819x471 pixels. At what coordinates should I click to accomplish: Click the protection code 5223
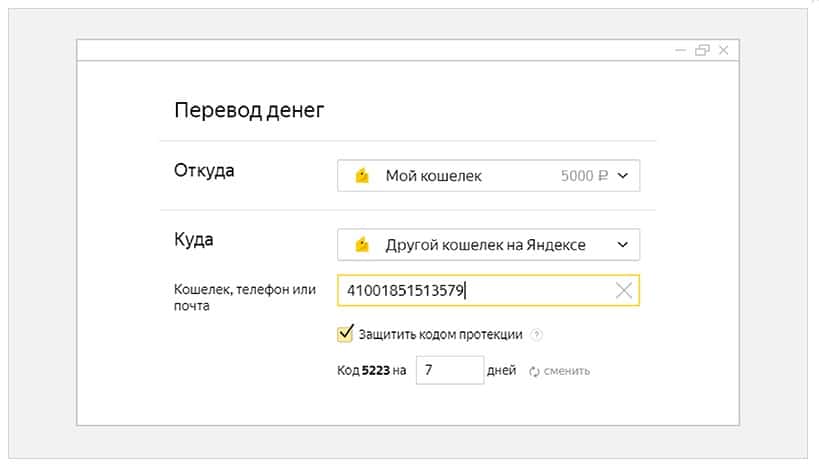[374, 371]
